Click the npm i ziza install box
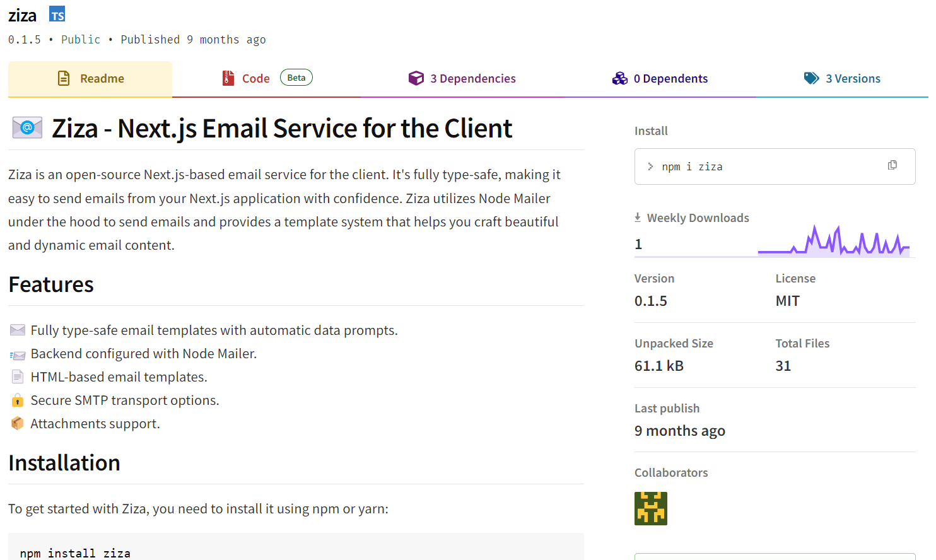The height and width of the screenshot is (560, 936). click(x=757, y=166)
